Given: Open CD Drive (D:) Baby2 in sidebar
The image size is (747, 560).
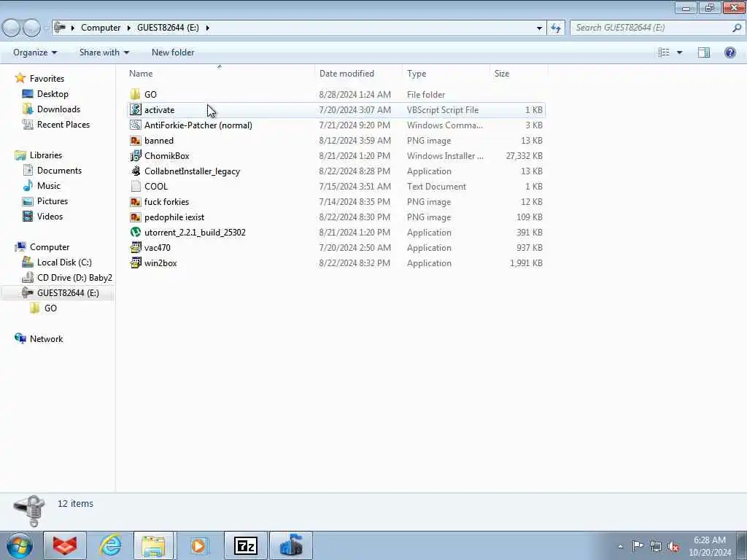Looking at the screenshot, I should point(75,278).
